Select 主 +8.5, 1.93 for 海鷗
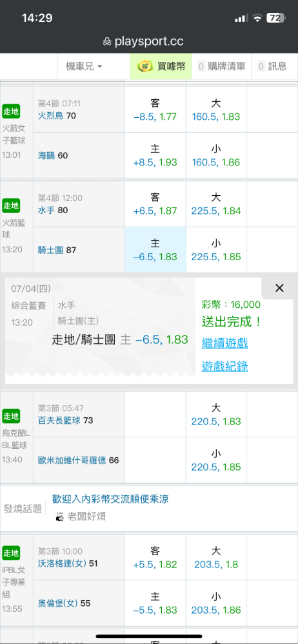Viewport: 298px width, 644px height. pyautogui.click(x=155, y=155)
